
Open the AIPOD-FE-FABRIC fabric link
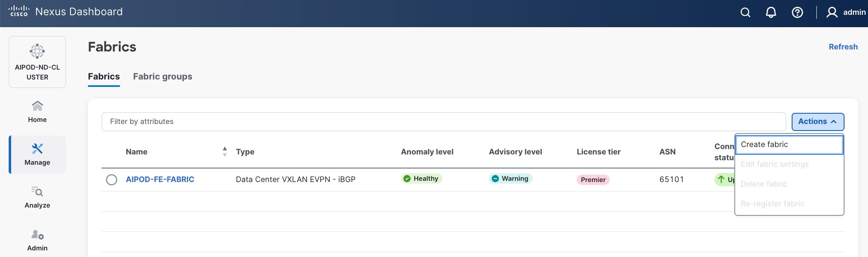(x=160, y=180)
